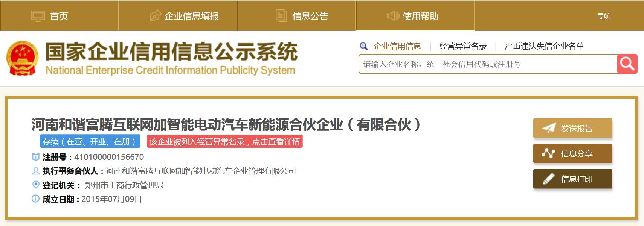Select the 严重违法失信企业名单 search category
Screen dimensions: 644x226
tap(544, 46)
